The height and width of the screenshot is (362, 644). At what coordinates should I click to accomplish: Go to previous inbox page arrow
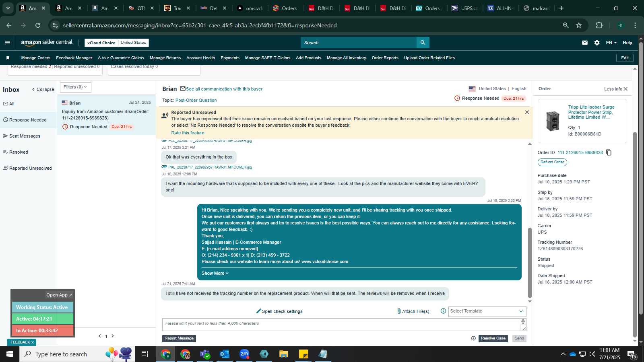click(100, 336)
